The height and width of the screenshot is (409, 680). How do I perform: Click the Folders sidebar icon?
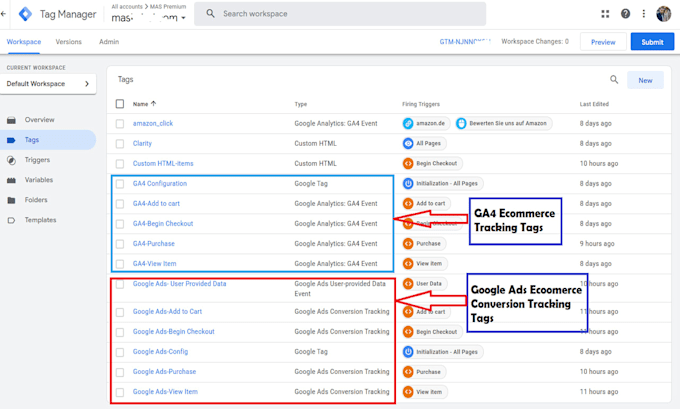pyautogui.click(x=12, y=200)
